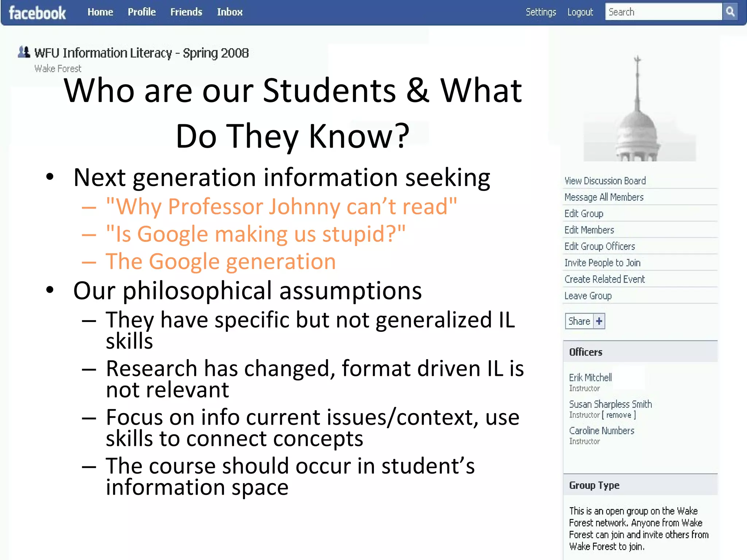Image resolution: width=747 pixels, height=560 pixels.
Task: Click the search magnifier icon
Action: (x=730, y=12)
